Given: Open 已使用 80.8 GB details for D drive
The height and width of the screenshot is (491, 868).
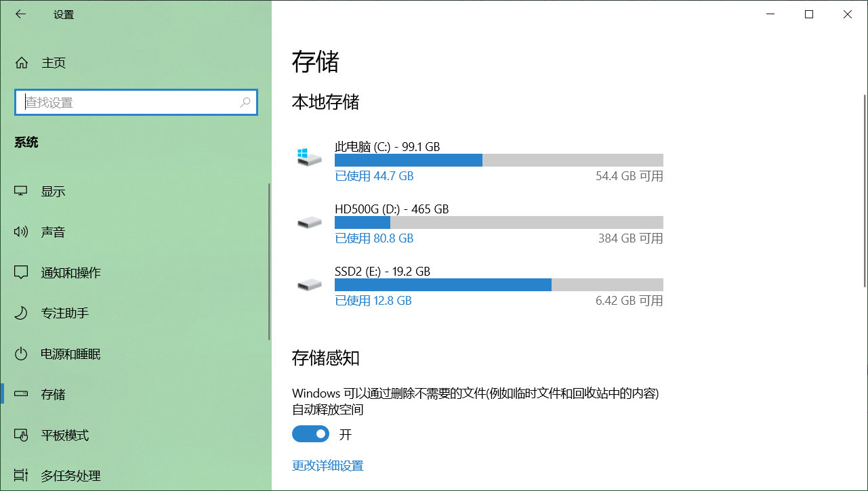Looking at the screenshot, I should (374, 238).
